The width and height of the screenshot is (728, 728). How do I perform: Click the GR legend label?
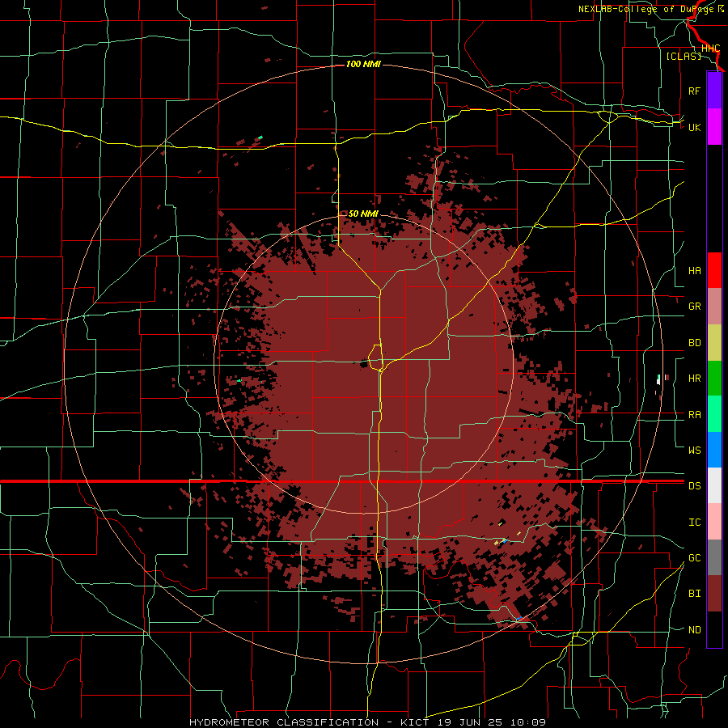coord(694,307)
